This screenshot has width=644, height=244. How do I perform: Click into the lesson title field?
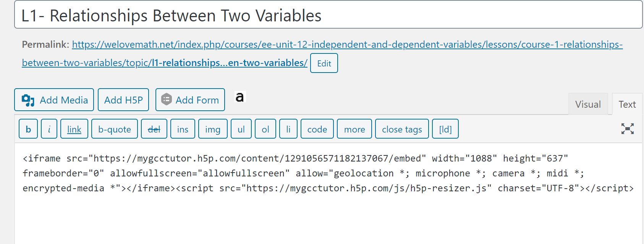coord(328,15)
